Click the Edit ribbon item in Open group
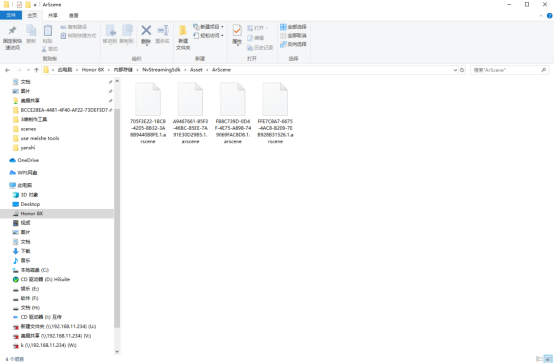This screenshot has height=363, width=554. [x=255, y=38]
